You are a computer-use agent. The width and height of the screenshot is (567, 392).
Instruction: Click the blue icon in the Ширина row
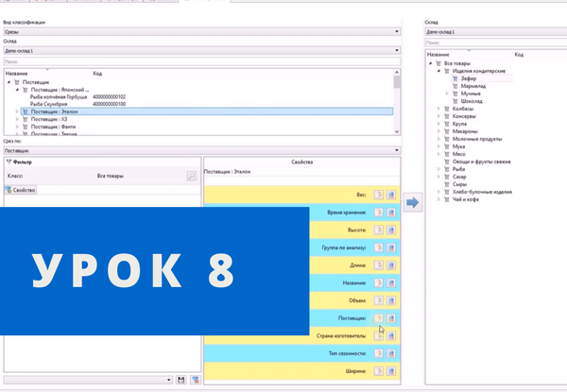pyautogui.click(x=391, y=371)
